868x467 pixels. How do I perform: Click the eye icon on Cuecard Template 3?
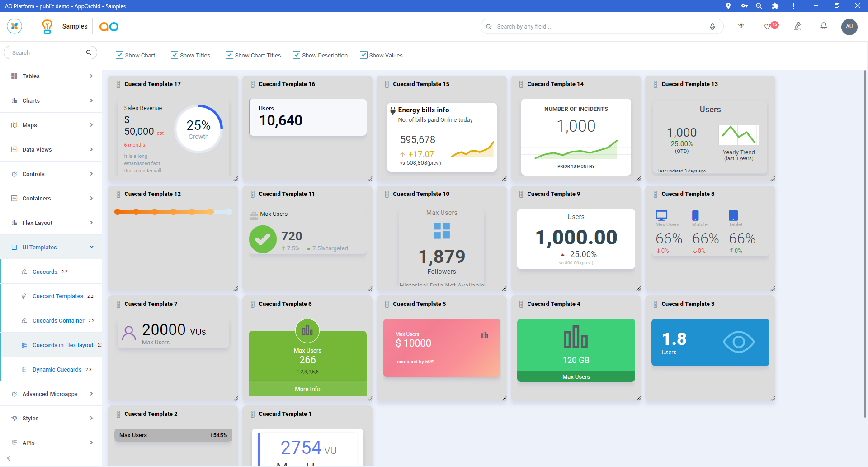tap(738, 342)
